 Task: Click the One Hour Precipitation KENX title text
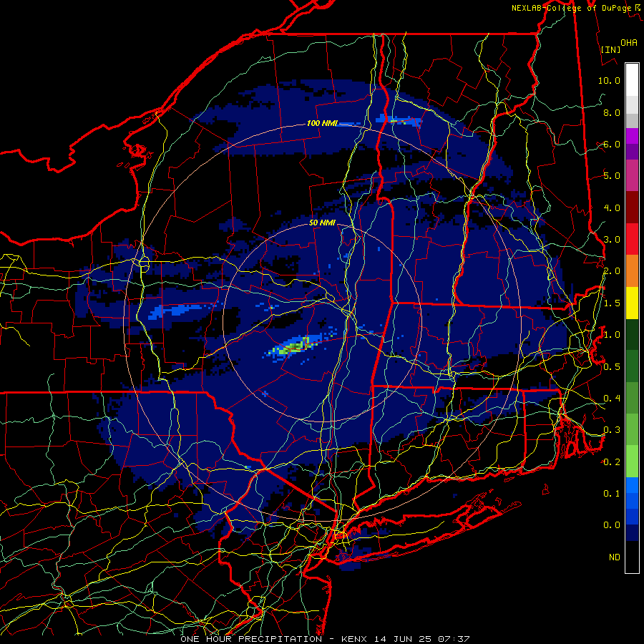point(325,639)
